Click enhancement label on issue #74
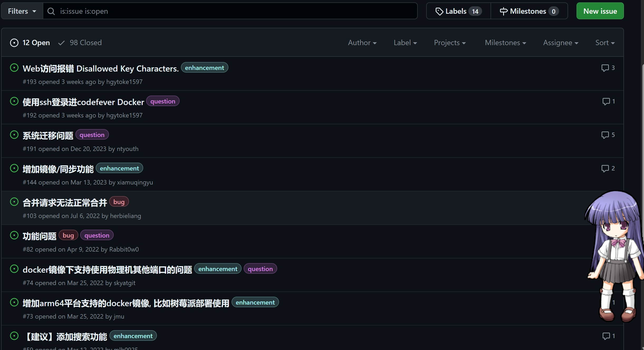Screen dimensions: 644x350 click(218, 269)
